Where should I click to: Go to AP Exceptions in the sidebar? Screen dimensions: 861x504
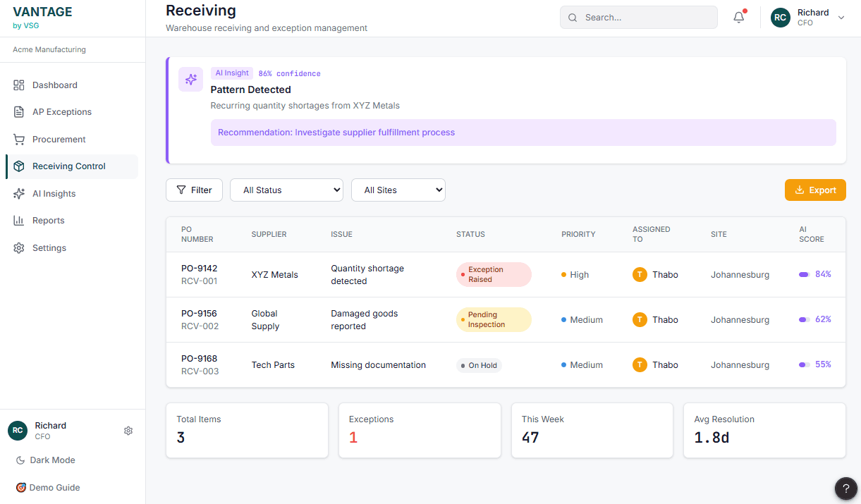(x=62, y=112)
